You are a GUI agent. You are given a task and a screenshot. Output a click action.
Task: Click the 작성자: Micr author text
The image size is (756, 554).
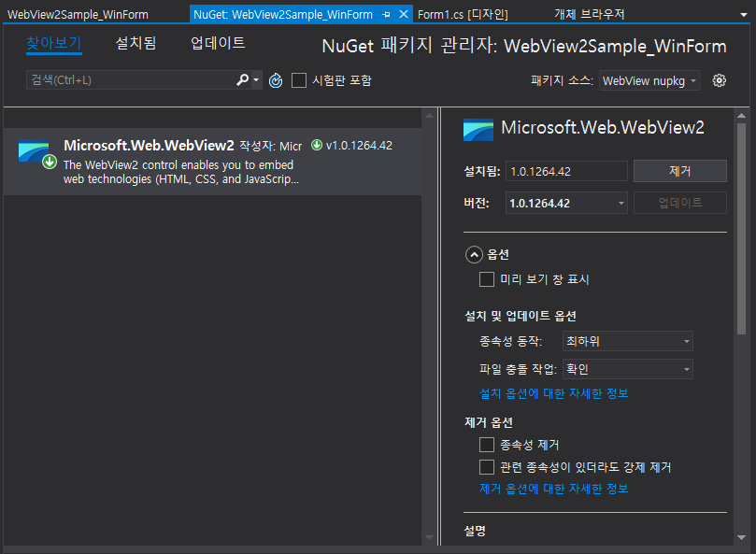pos(270,146)
